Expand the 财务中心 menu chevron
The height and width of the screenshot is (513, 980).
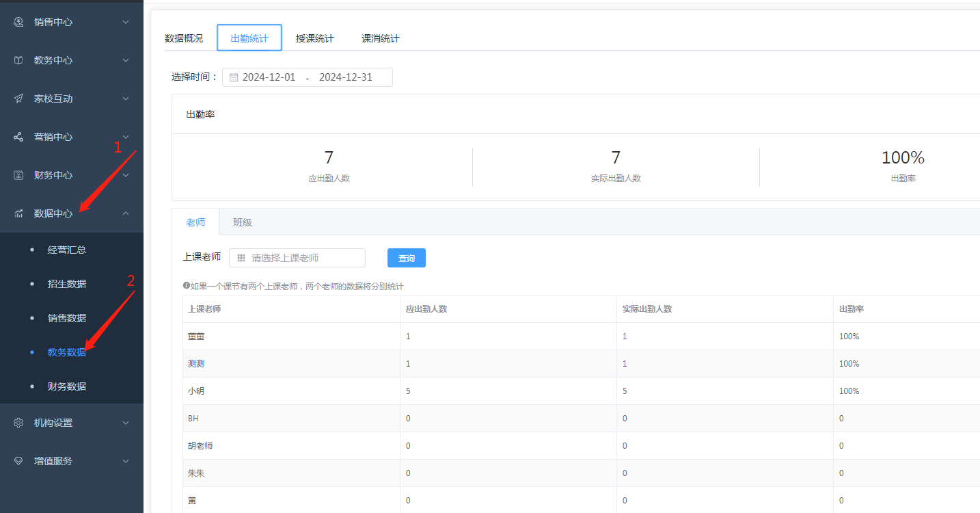tap(126, 175)
